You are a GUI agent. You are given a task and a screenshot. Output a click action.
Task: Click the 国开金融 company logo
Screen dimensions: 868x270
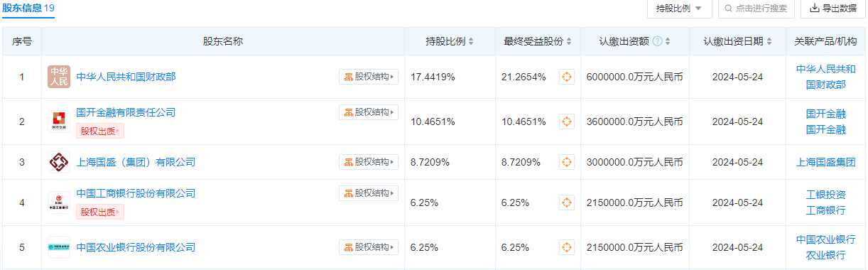[x=59, y=121]
